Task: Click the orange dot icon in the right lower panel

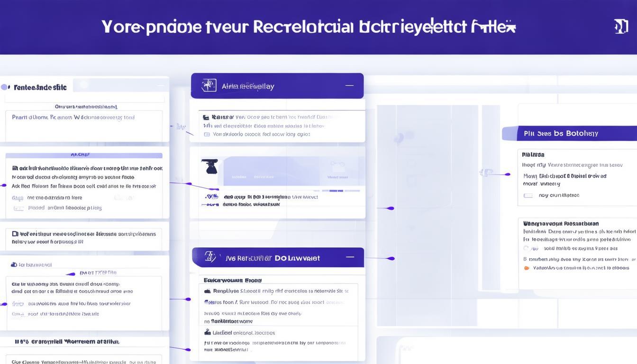Action: 526,268
